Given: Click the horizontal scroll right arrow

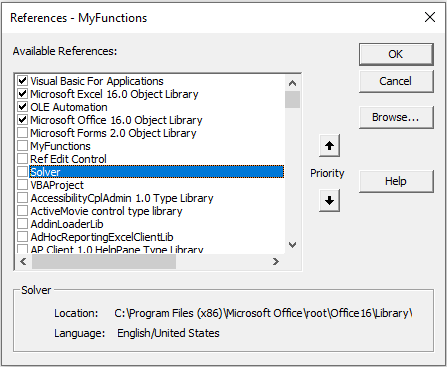Looking at the screenshot, I should pos(276,262).
